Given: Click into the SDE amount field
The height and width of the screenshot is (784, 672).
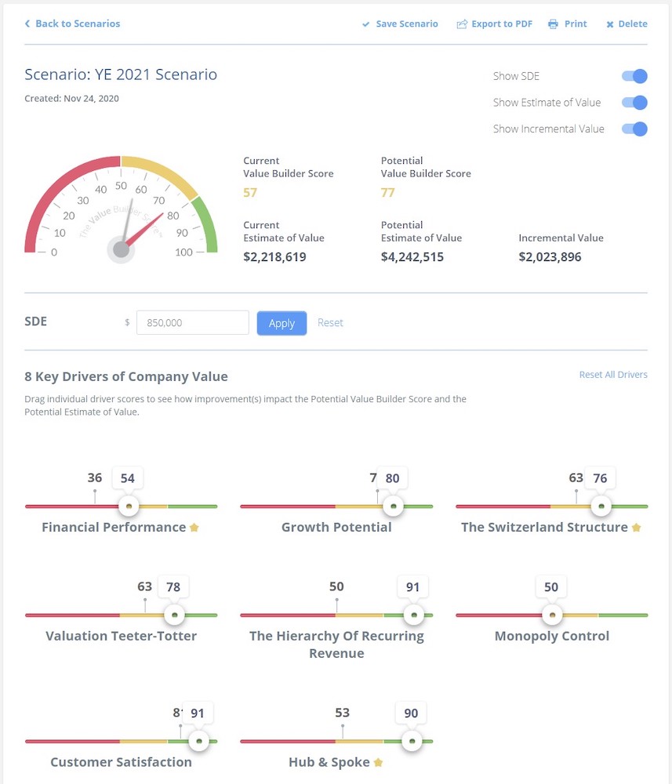Looking at the screenshot, I should pyautogui.click(x=192, y=323).
